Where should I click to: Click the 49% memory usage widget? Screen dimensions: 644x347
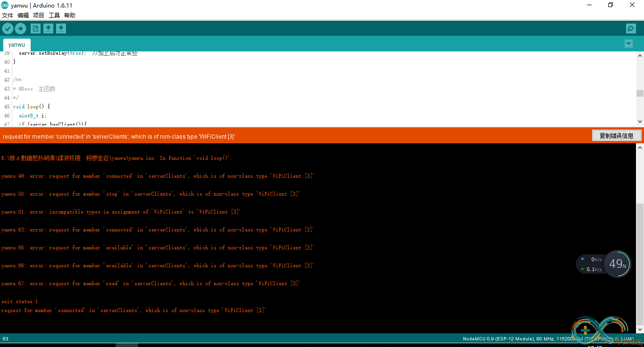[617, 264]
